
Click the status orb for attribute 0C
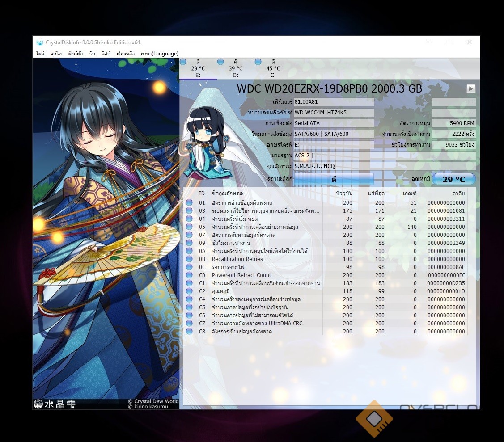(x=189, y=267)
